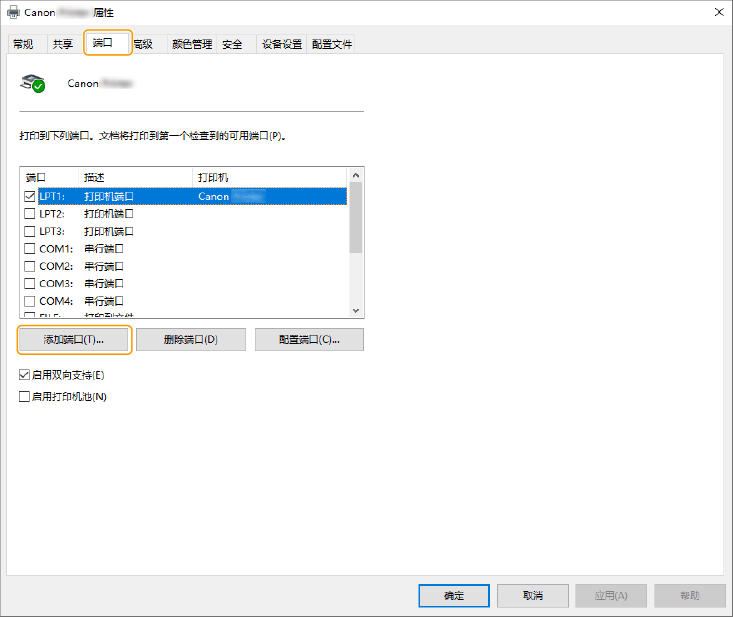Open the 设备设置 tab
The image size is (733, 617).
(x=282, y=44)
